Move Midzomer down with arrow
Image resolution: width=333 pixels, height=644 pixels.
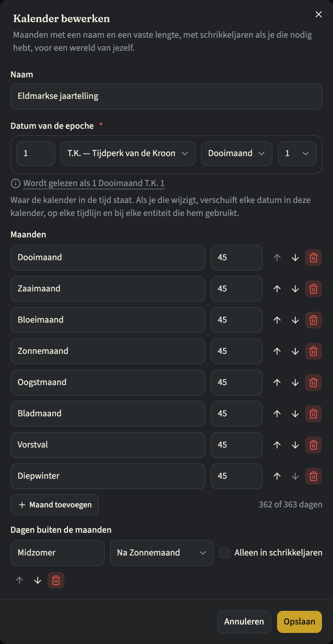(x=38, y=580)
